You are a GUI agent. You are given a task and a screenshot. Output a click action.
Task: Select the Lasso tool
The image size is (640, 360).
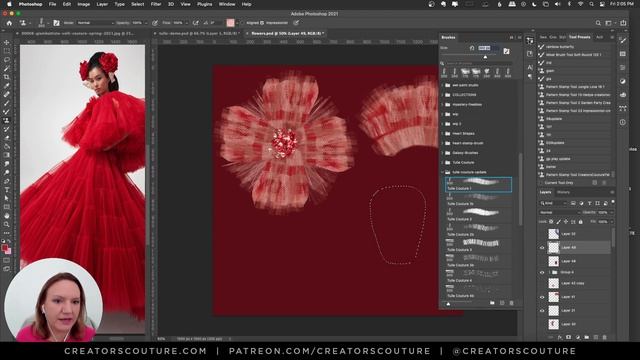(7, 60)
